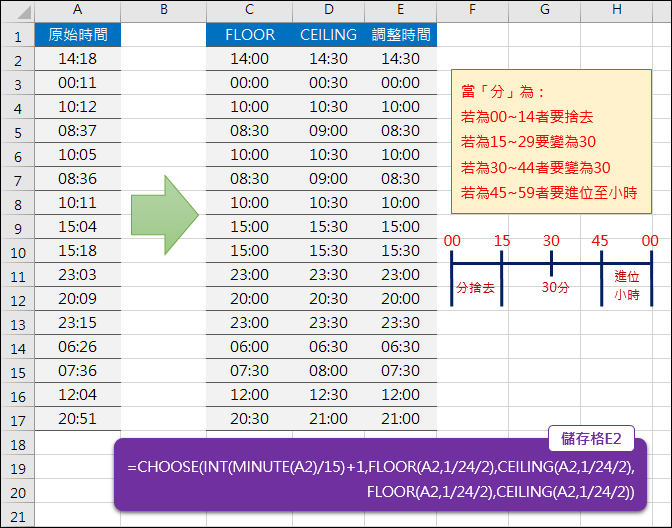Select column H header

[616, 10]
